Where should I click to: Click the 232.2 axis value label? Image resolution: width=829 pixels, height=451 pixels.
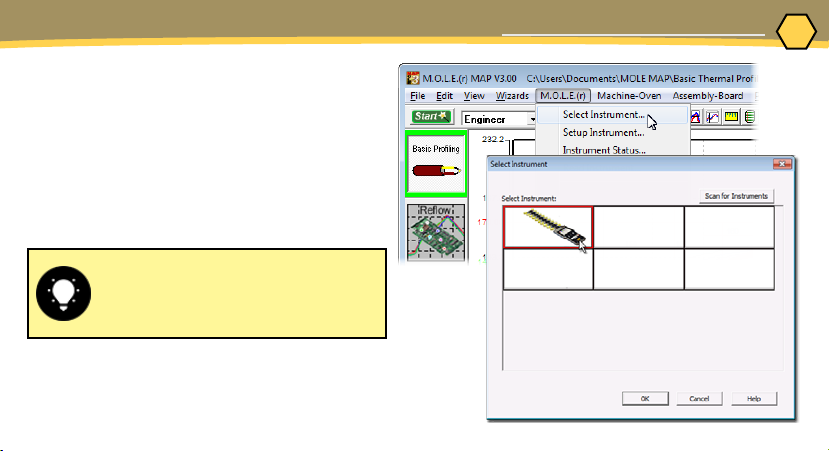click(x=493, y=139)
